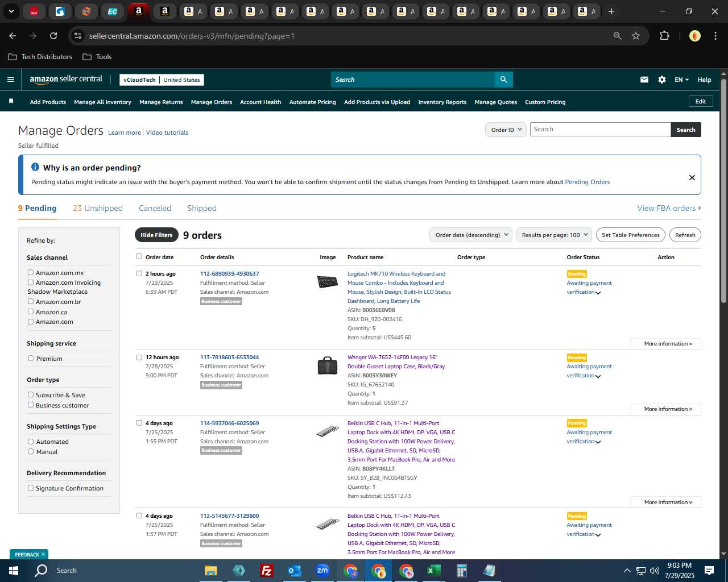Screen dimensions: 728x582
Task: Check the Amazon.ca sales channel
Action: pos(31,311)
